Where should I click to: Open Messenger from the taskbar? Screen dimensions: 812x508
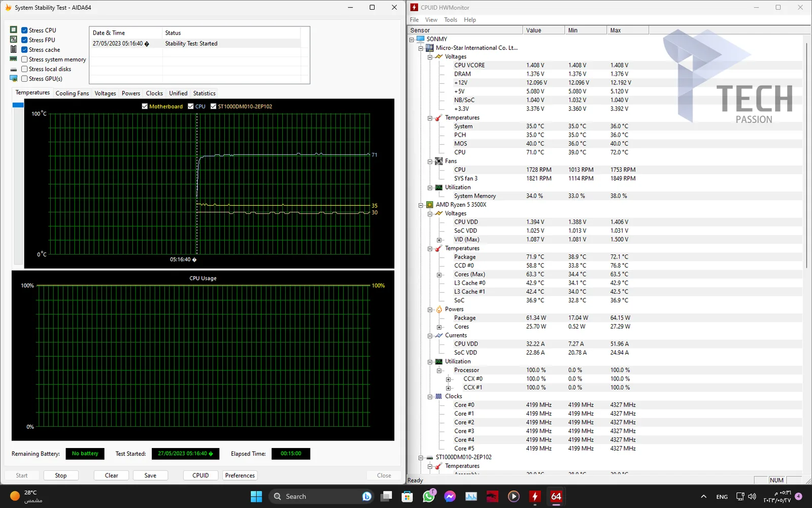[x=450, y=496]
